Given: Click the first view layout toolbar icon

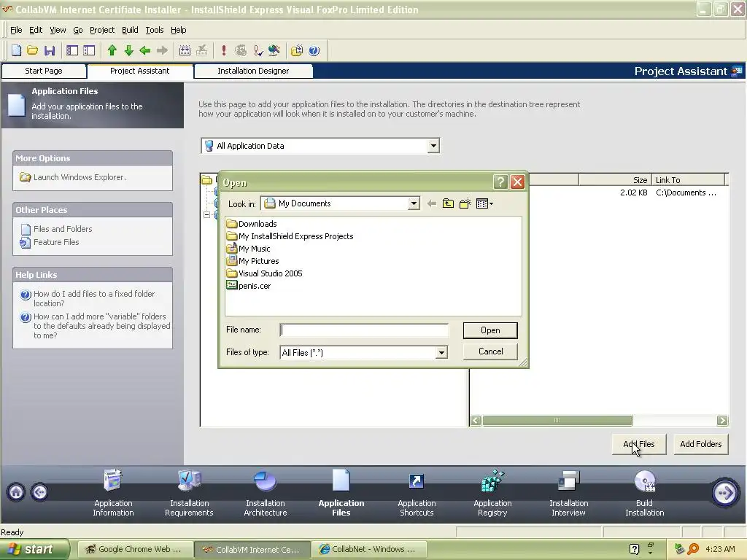Looking at the screenshot, I should tap(72, 50).
